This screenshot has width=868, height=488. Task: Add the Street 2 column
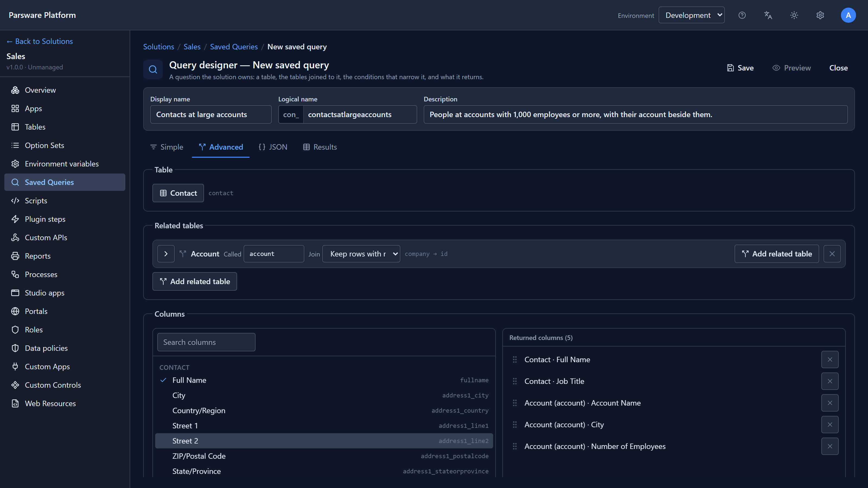tap(324, 441)
